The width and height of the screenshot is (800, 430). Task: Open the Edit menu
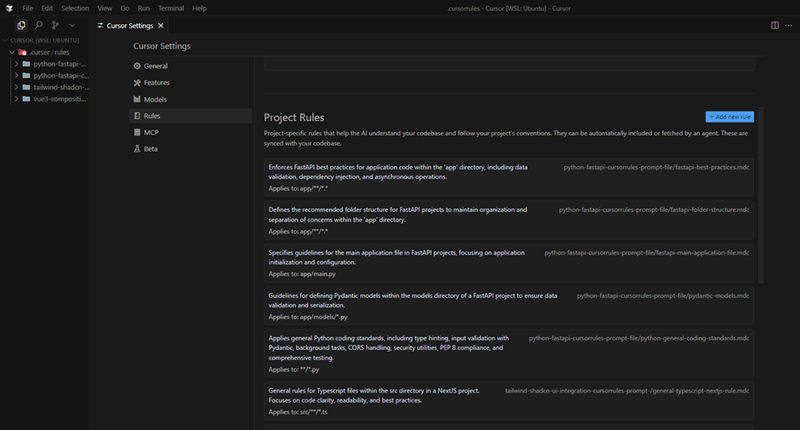tap(47, 8)
